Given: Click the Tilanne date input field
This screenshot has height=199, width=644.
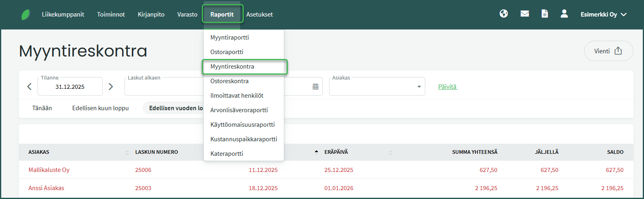Looking at the screenshot, I should [70, 87].
